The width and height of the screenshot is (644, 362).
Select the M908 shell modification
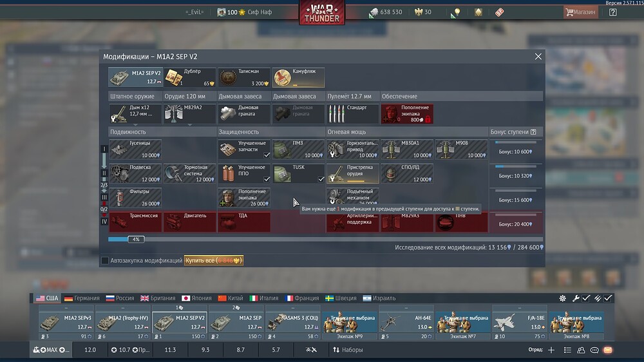(x=461, y=149)
